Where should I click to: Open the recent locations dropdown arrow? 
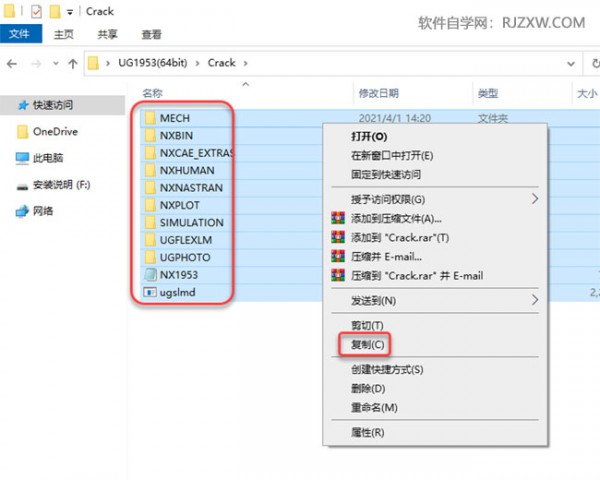(x=55, y=64)
